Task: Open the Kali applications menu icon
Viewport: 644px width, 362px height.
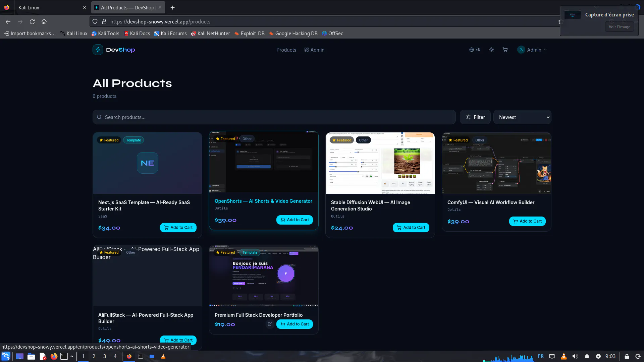Action: click(6, 356)
